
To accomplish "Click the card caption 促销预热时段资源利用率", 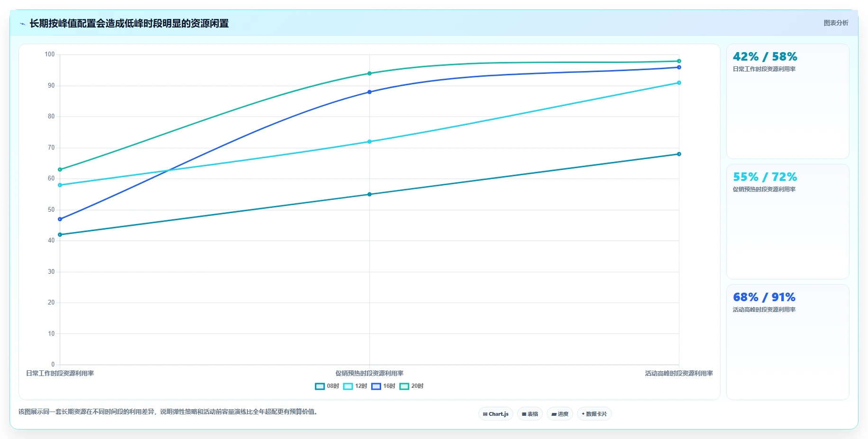I will point(764,189).
